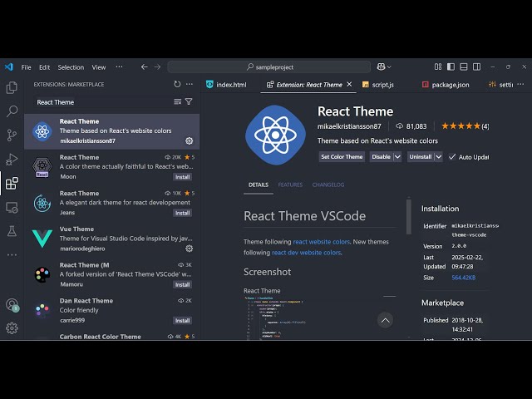Toggle the Auto Update checkbox
Viewport: 532px width, 399px height.
[x=453, y=156]
